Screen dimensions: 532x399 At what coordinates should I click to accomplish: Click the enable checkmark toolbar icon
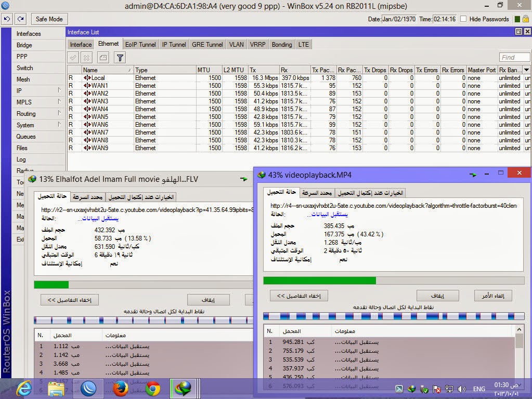coord(73,58)
